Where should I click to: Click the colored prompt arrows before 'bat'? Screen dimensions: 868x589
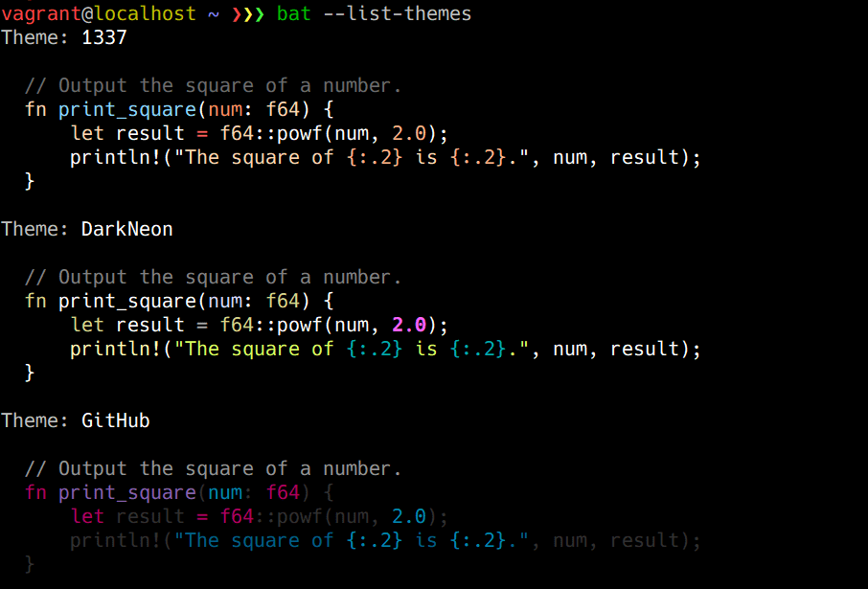247,14
